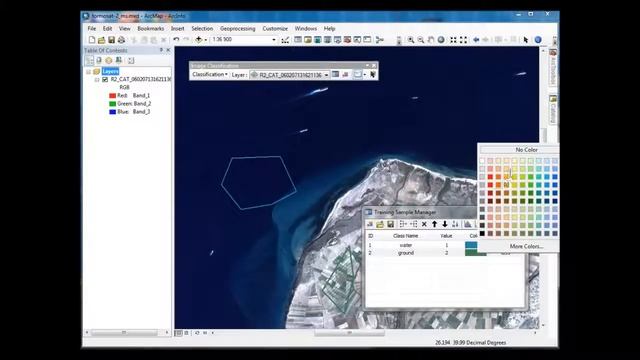Click the Red: Band_1 legend entry
Image resolution: width=640 pixels, height=360 pixels.
[129, 96]
